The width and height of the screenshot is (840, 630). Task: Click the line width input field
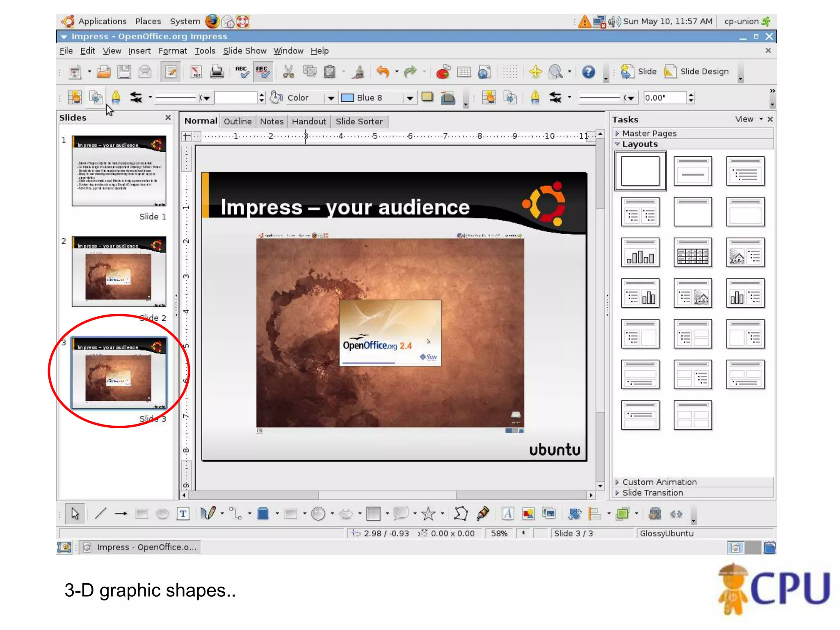pos(237,98)
